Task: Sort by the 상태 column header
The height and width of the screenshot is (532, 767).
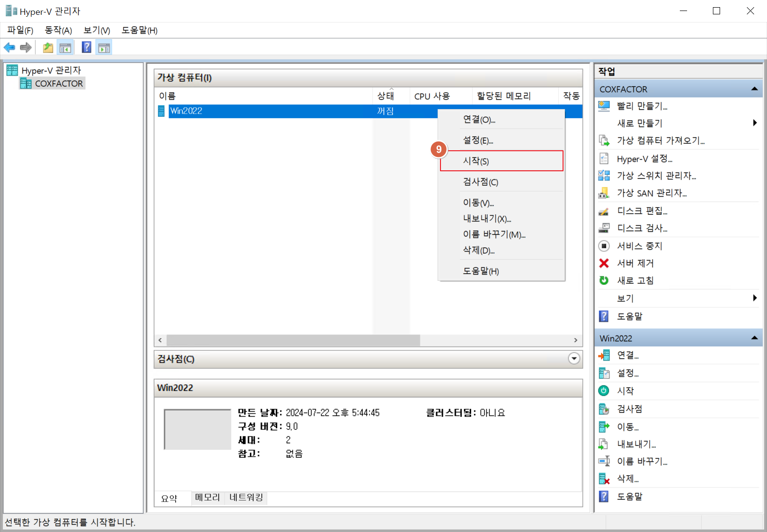Action: pyautogui.click(x=391, y=96)
